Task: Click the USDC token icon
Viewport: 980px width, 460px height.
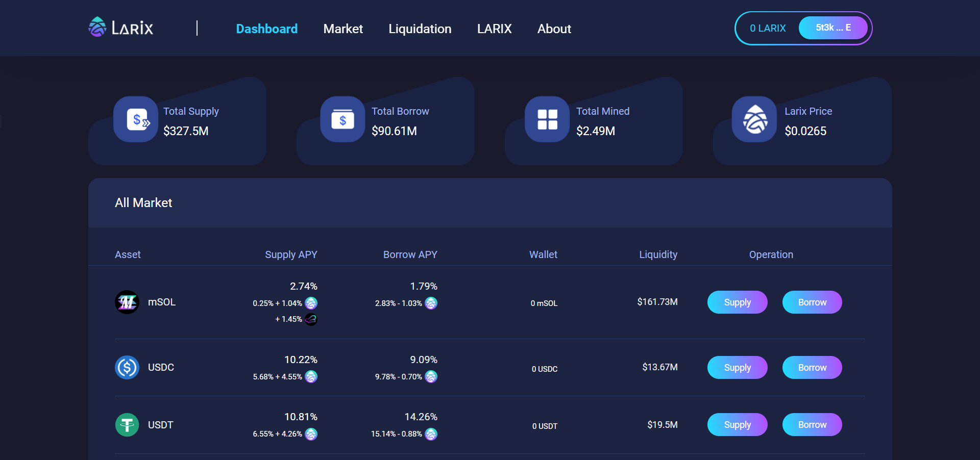Action: (x=127, y=367)
